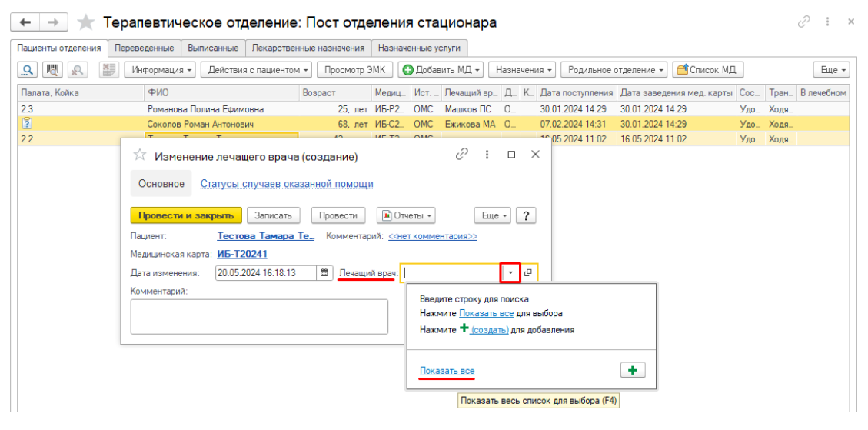Expand the Назначения dropdown menu
The height and width of the screenshot is (430, 868).
[524, 70]
